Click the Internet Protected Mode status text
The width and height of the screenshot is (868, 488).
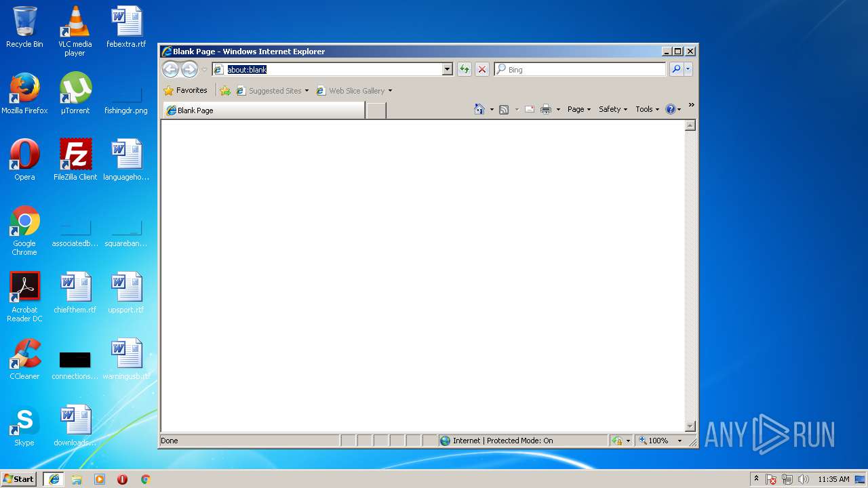[x=502, y=441]
